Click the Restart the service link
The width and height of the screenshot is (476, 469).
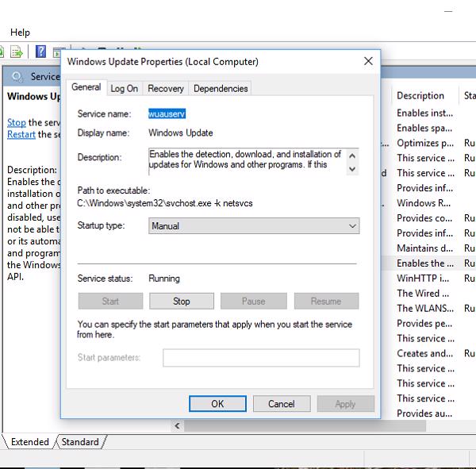pyautogui.click(x=21, y=134)
